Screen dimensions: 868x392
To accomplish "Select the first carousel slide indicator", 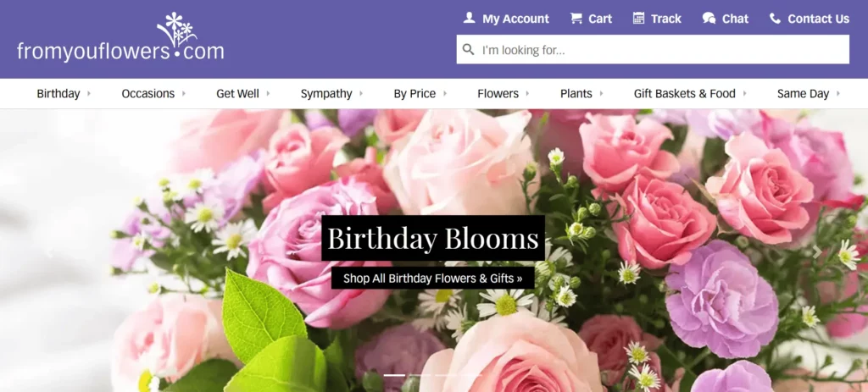I will pos(394,374).
